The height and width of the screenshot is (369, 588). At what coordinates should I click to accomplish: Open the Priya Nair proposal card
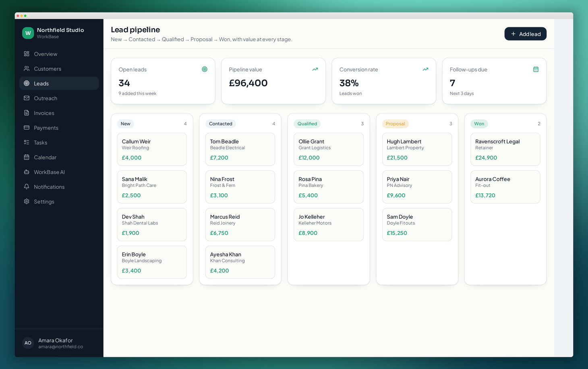point(417,187)
